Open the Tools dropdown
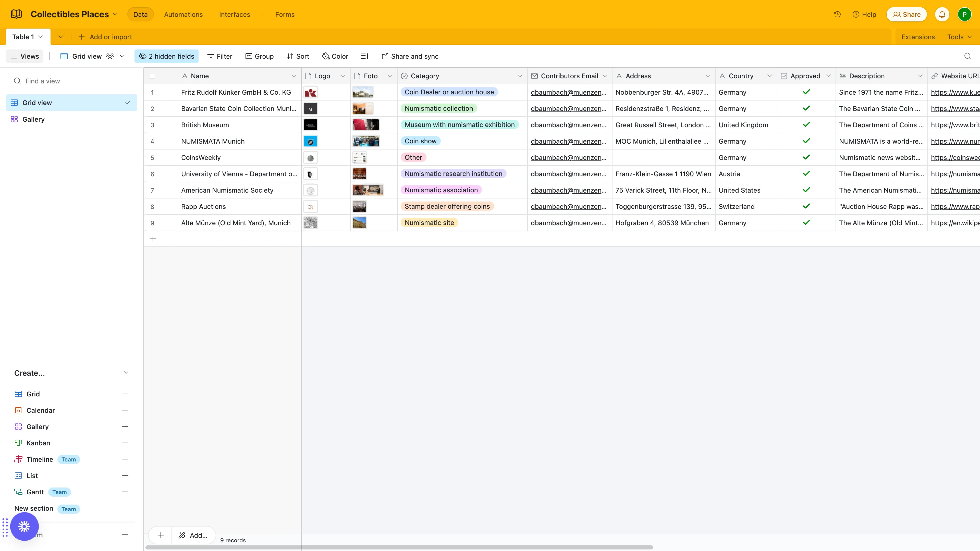This screenshot has width=980, height=551. [960, 37]
